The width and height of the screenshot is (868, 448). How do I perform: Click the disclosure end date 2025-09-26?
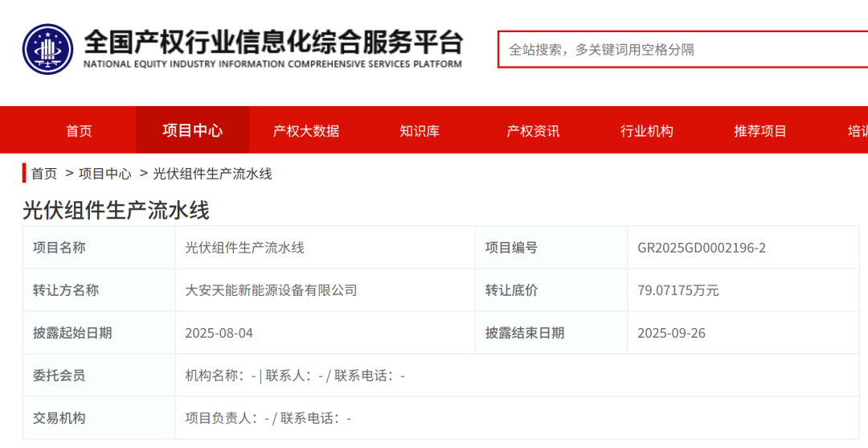coord(671,333)
